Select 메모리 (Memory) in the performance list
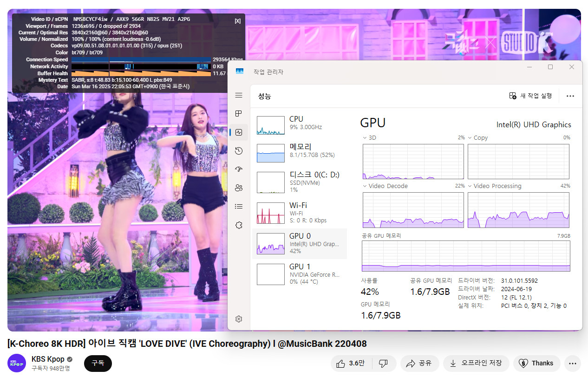 pyautogui.click(x=300, y=153)
